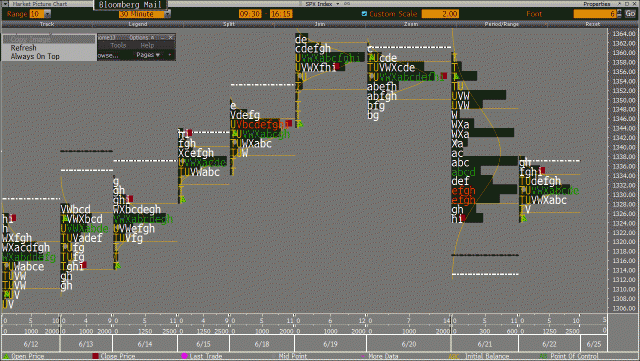Click the Close Price red square icon
Image resolution: width=640 pixels, height=361 pixels.
(95, 356)
